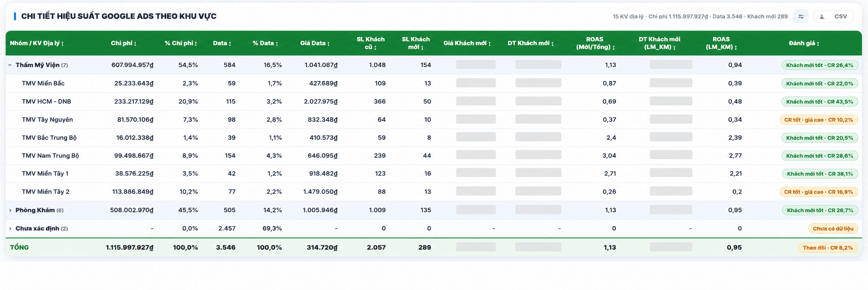868x290 pixels.
Task: Expand the Phòng Khám group
Action: pos(10,210)
